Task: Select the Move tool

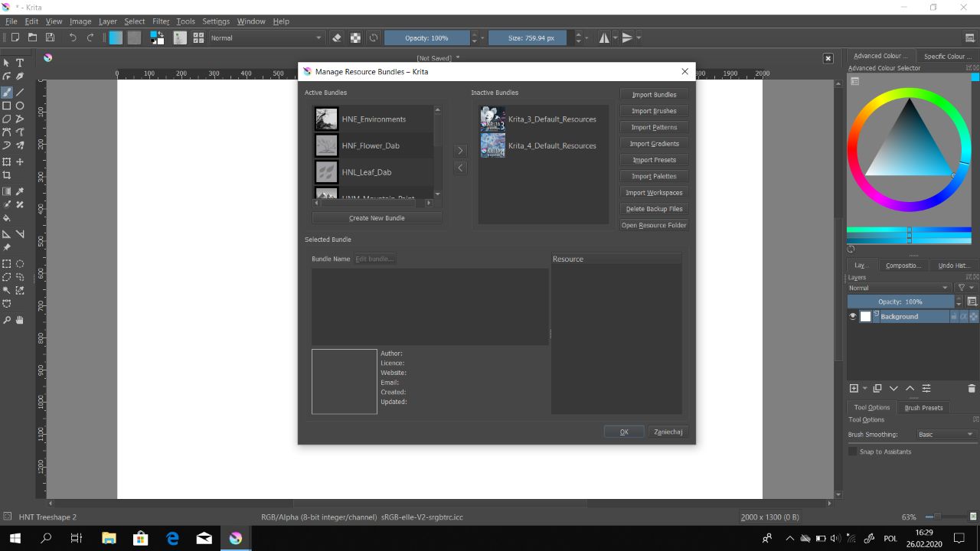Action: [x=20, y=161]
